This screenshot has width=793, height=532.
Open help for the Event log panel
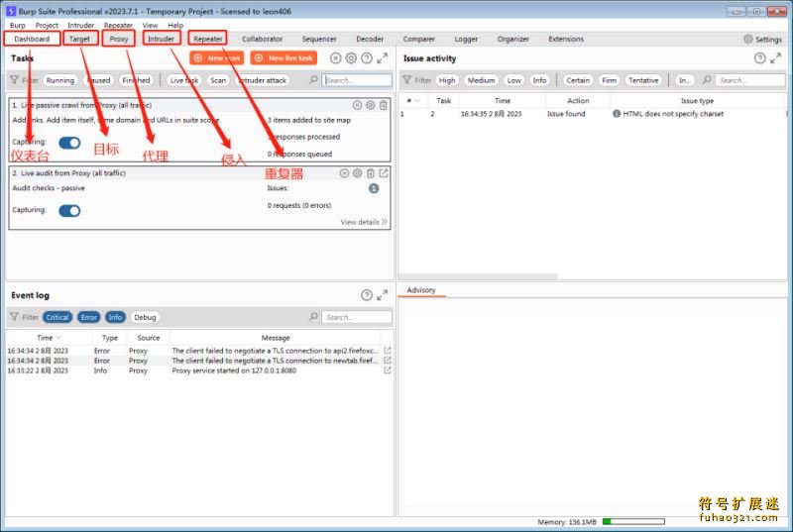click(367, 295)
